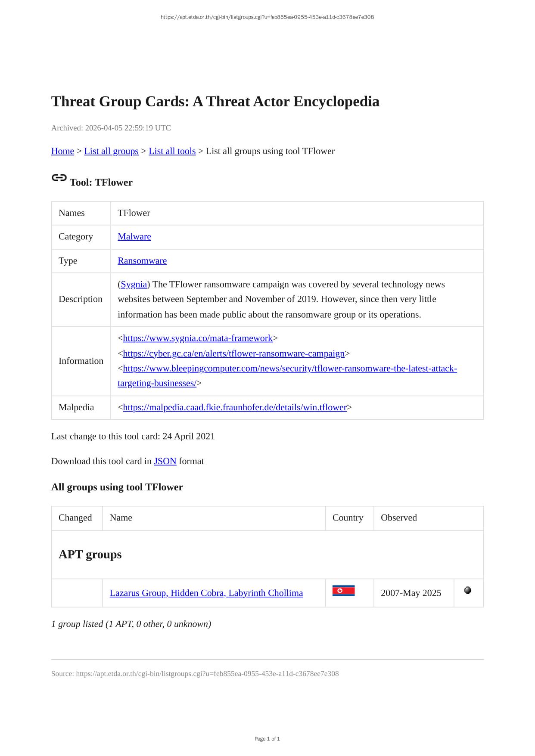Screen dimensions: 535x756
Task: Click the Name column header
Action: 121,518
